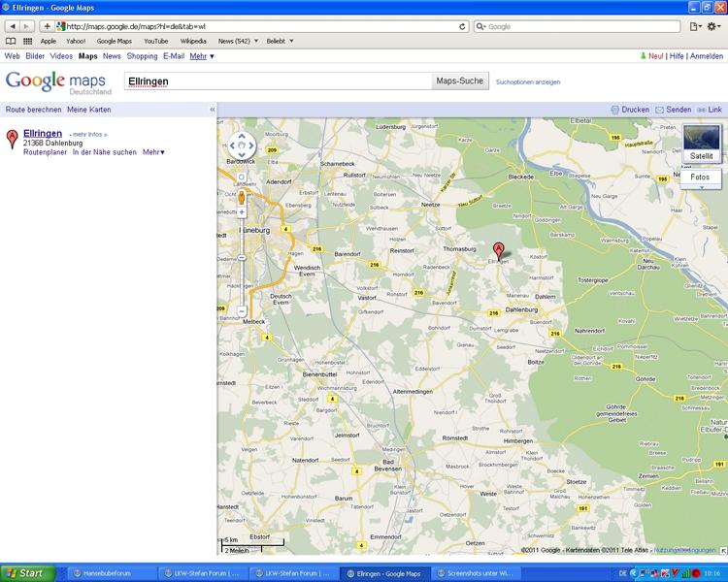Click the Maps-Suche button
The height and width of the screenshot is (582, 728).
pyautogui.click(x=460, y=81)
